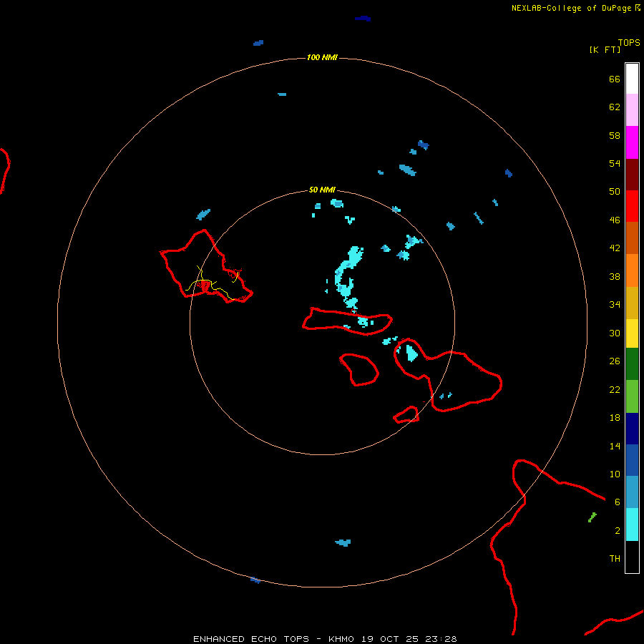Screen dimensions: 644x644
Task: Click the yellow road lines on Oahu
Action: tap(213, 283)
